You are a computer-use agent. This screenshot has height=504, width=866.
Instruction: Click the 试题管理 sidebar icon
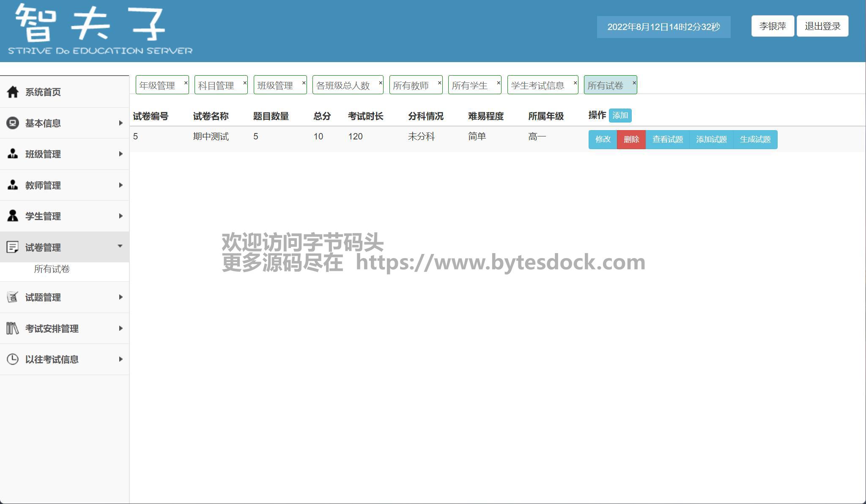pyautogui.click(x=13, y=297)
